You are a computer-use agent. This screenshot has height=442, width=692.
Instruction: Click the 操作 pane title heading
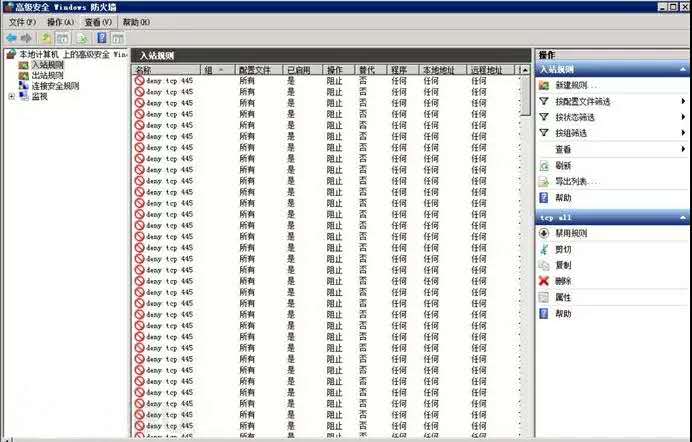[547, 55]
